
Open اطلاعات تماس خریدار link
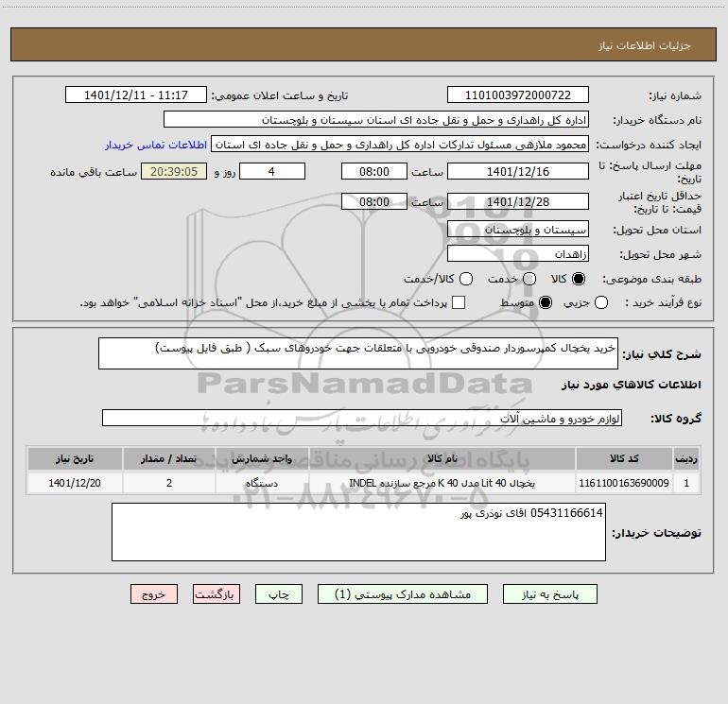point(156,145)
